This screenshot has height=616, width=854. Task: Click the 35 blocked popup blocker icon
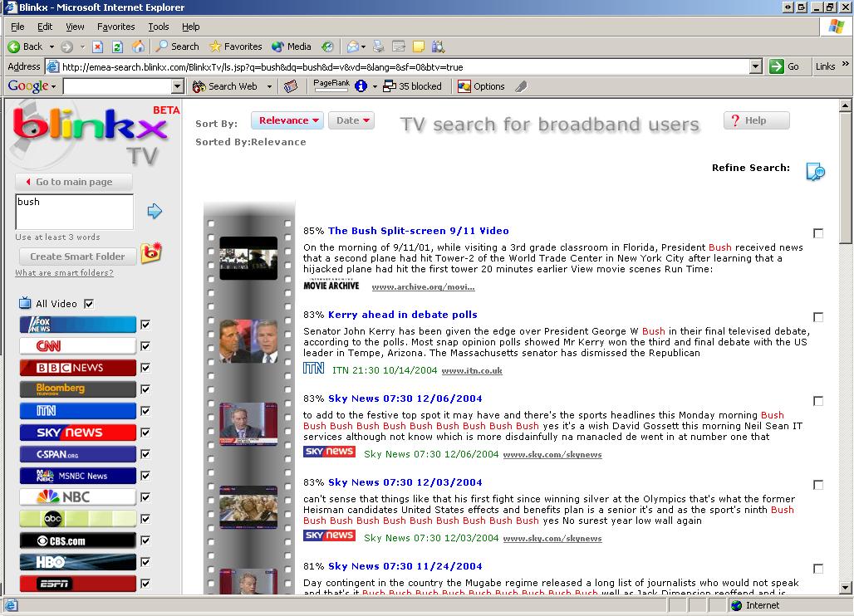[x=412, y=86]
